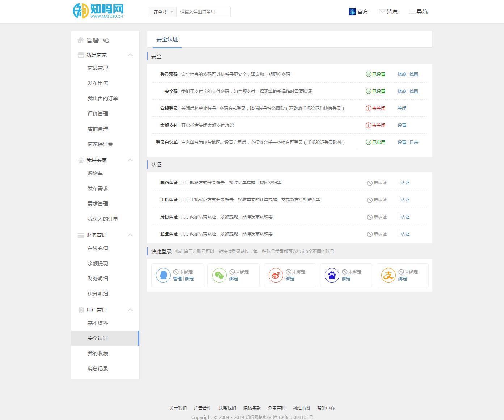Click the order number search field
Screen dimensions: 504x420
(x=203, y=12)
